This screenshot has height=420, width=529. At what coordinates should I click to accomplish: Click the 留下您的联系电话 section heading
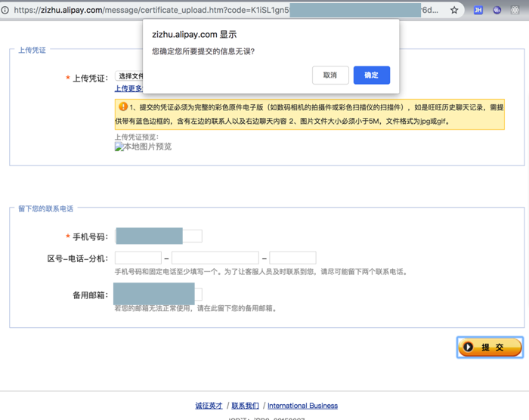point(45,208)
